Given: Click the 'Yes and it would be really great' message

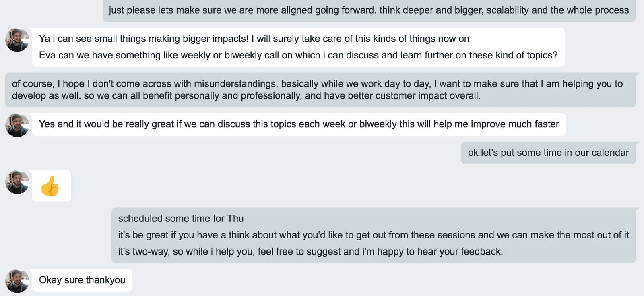Looking at the screenshot, I should pyautogui.click(x=299, y=124).
